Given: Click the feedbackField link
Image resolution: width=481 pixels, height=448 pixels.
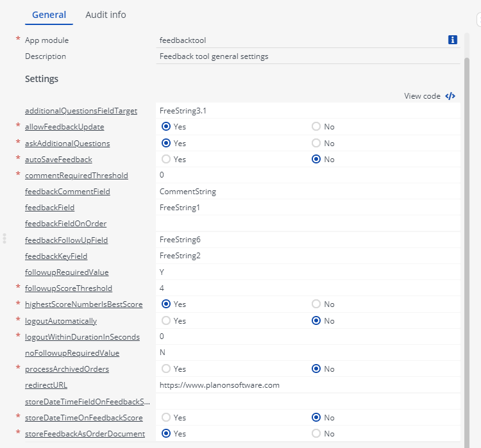Looking at the screenshot, I should click(x=49, y=208).
